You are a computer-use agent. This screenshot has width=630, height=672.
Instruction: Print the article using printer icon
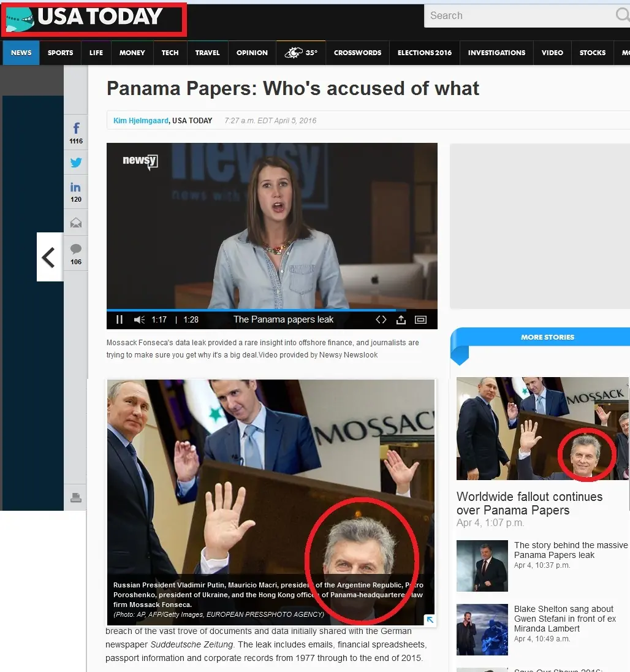[76, 498]
